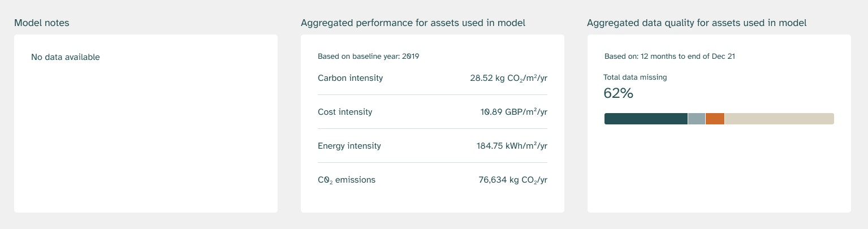Click the Aggregated performance panel heading
This screenshot has width=868, height=229.
pyautogui.click(x=413, y=23)
